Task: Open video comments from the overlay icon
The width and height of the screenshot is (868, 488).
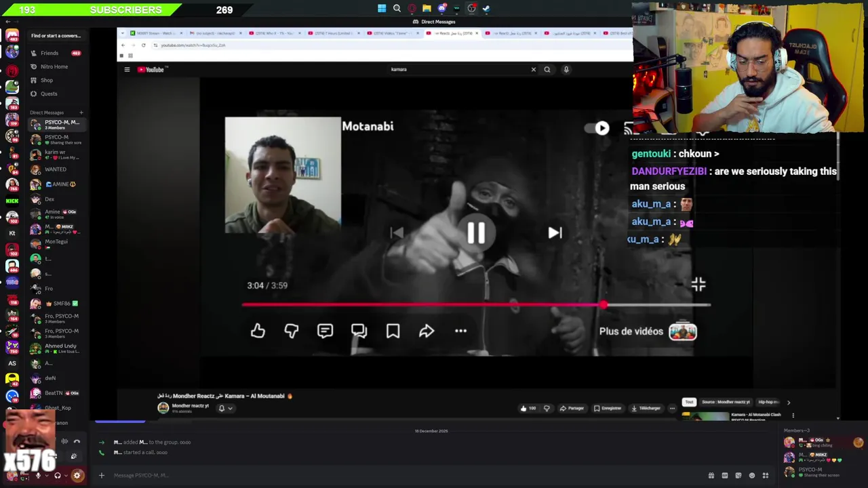Action: pyautogui.click(x=325, y=331)
